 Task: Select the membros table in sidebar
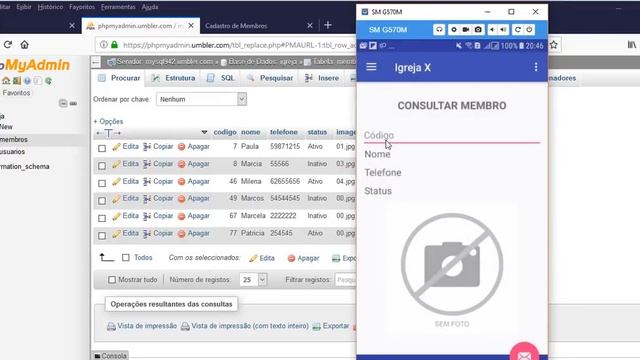pos(14,140)
